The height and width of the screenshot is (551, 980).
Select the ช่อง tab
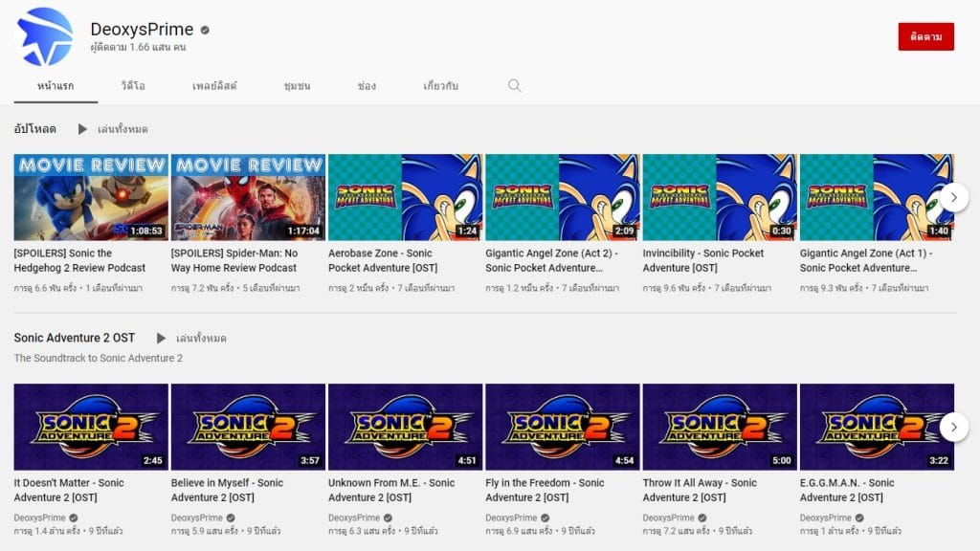point(367,85)
